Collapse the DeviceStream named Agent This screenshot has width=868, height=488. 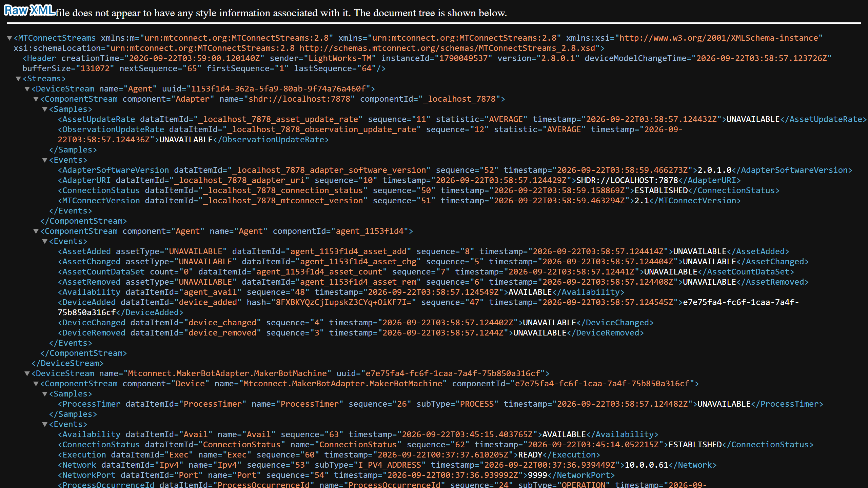pyautogui.click(x=27, y=89)
